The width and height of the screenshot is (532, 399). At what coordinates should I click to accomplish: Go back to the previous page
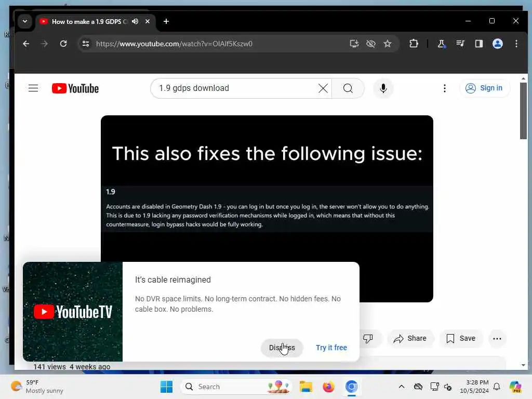click(26, 44)
